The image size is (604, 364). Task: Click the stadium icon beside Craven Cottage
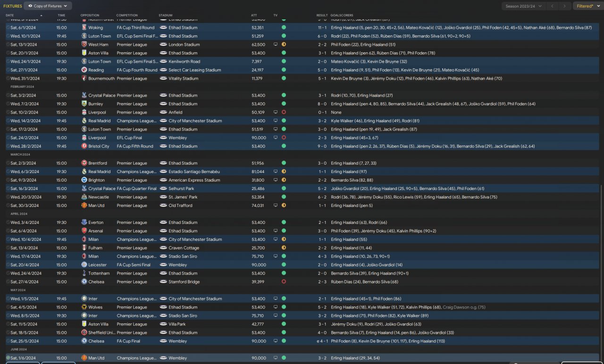point(163,248)
